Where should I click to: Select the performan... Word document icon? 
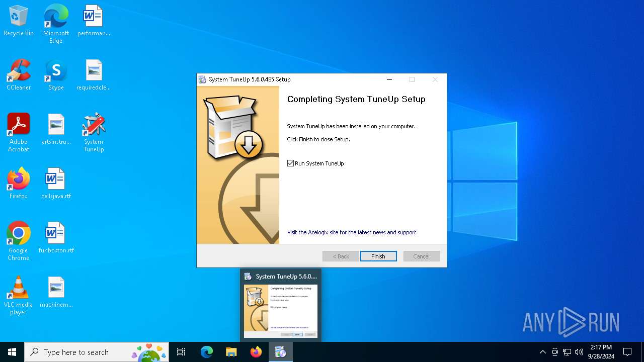pyautogui.click(x=94, y=21)
